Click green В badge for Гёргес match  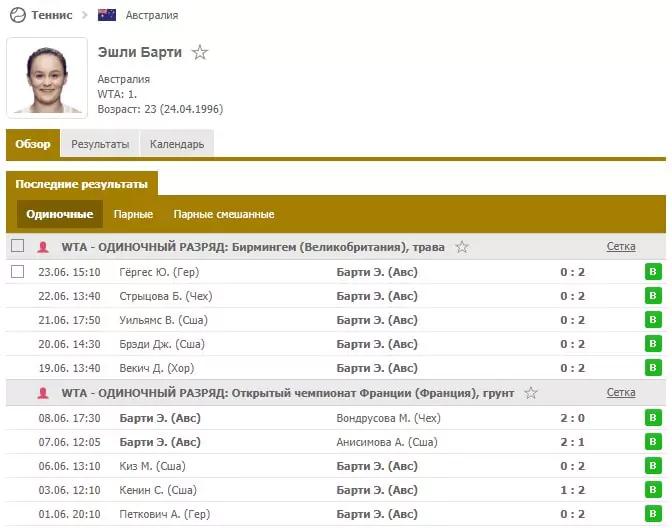[653, 272]
